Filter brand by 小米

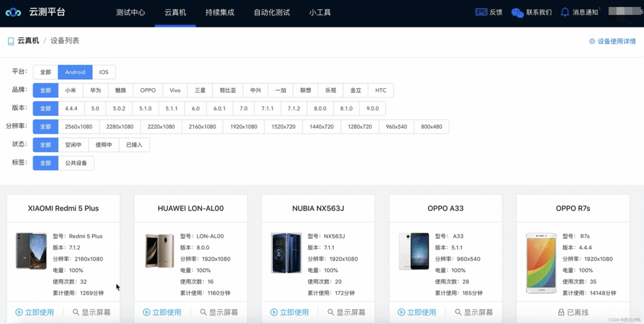click(71, 90)
